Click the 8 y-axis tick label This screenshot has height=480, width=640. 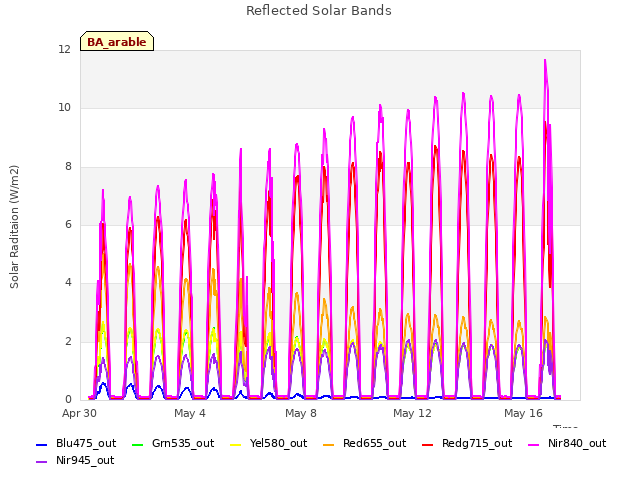[x=68, y=167]
